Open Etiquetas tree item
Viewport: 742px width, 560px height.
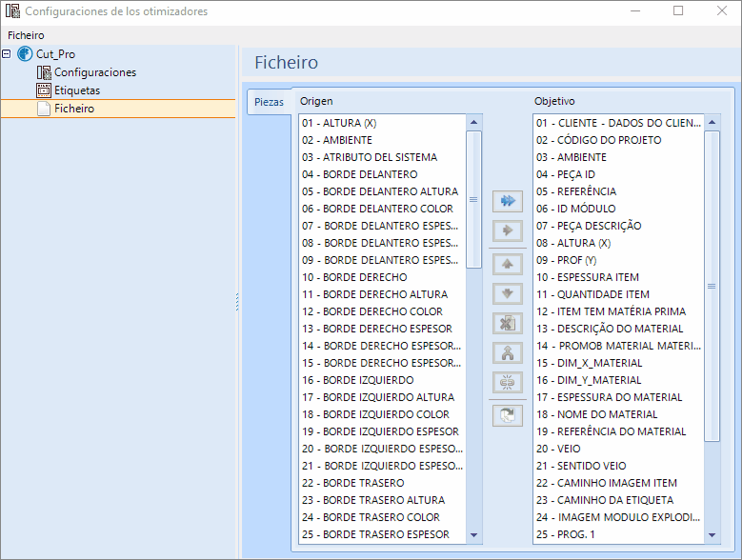(x=76, y=90)
